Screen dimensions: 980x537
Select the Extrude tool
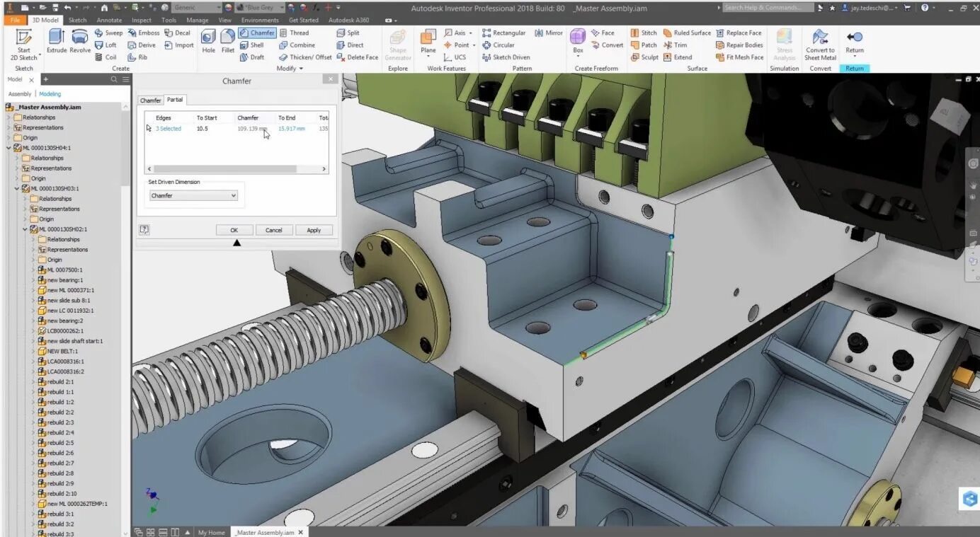[57, 41]
